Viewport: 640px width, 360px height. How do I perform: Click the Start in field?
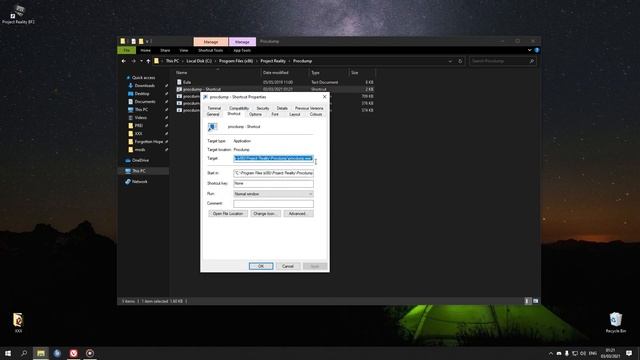273,173
